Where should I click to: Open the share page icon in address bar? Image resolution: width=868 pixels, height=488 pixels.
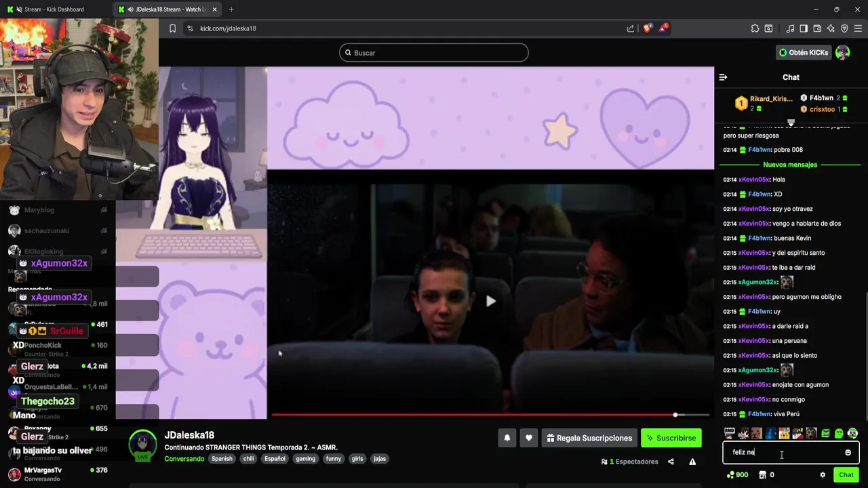(x=631, y=28)
